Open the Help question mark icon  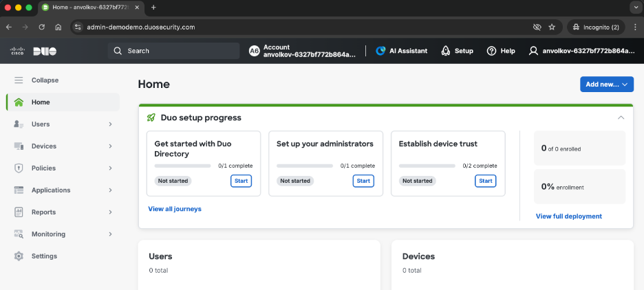491,51
